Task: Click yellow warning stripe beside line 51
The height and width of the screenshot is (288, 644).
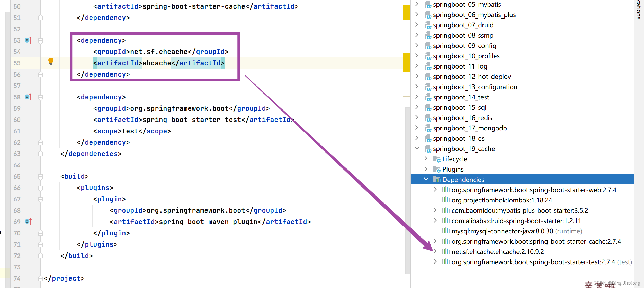Action: click(x=407, y=12)
